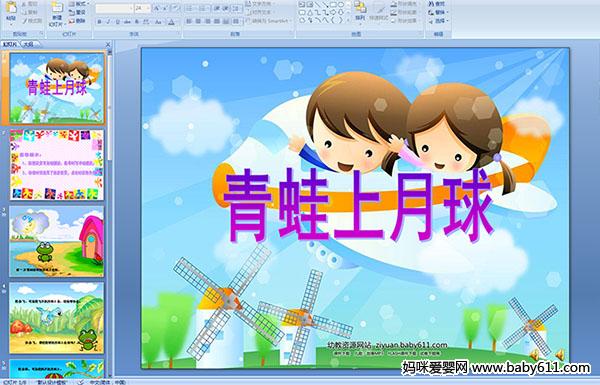The width and height of the screenshot is (600, 385).
Task: Expand the Select dropdown in editing group
Action: tap(438, 21)
